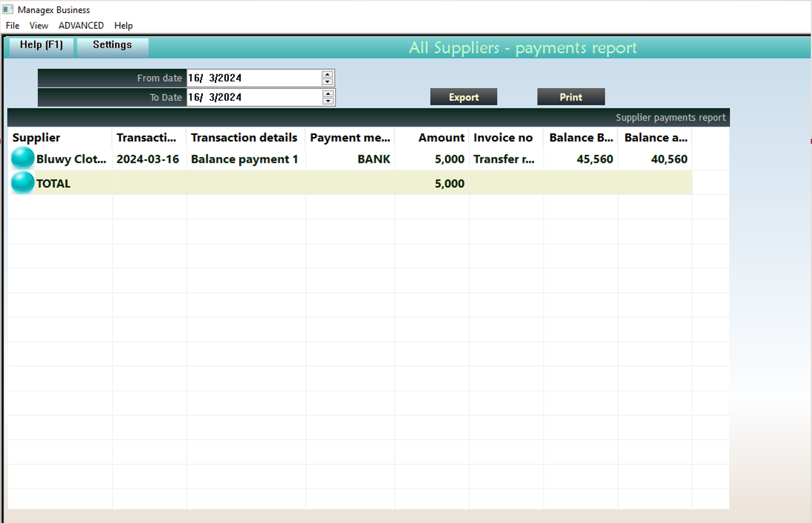Click the teal sphere icon beside Bluwy Clot row
The image size is (812, 523).
click(22, 157)
